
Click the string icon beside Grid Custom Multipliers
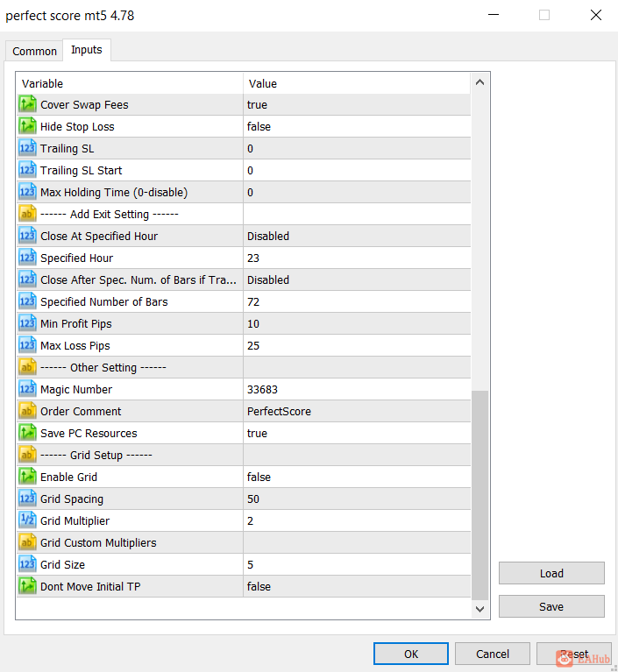(27, 542)
